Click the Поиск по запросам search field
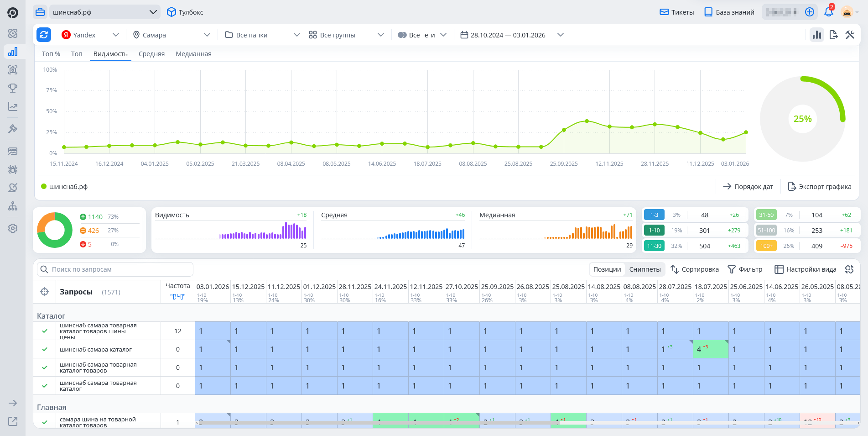The height and width of the screenshot is (436, 868). click(x=115, y=269)
